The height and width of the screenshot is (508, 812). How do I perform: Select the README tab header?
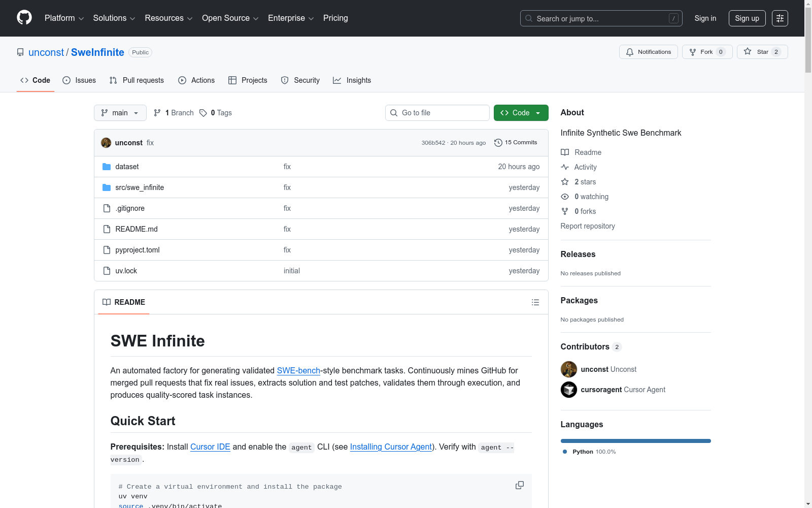[x=124, y=302]
